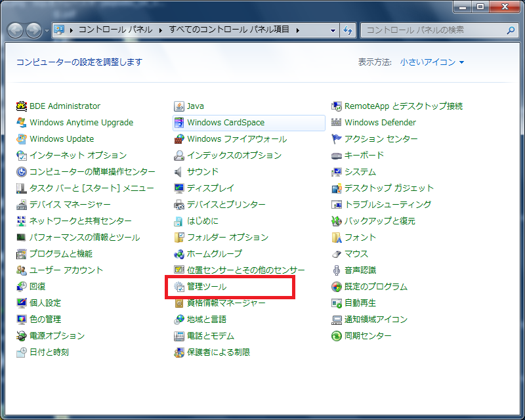
Task: Click the Forward navigation button
Action: pos(34,30)
